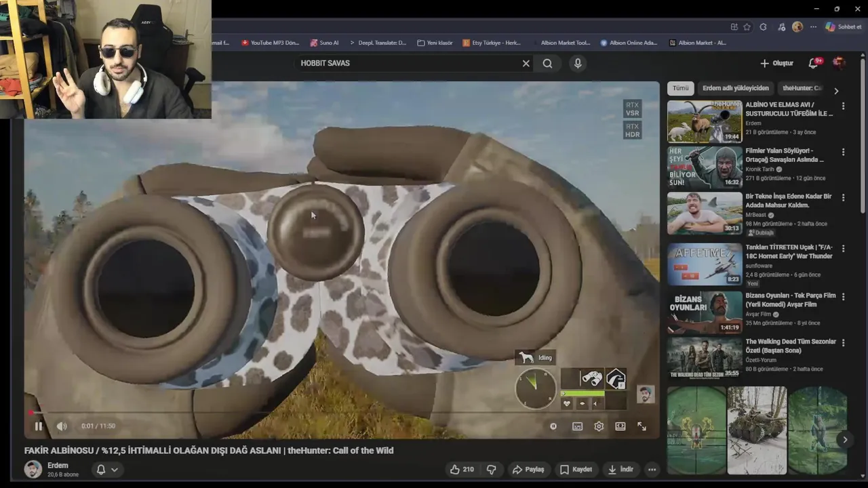Open options menu for Bizans Oyunları video
868x488 pixels.
(x=843, y=297)
